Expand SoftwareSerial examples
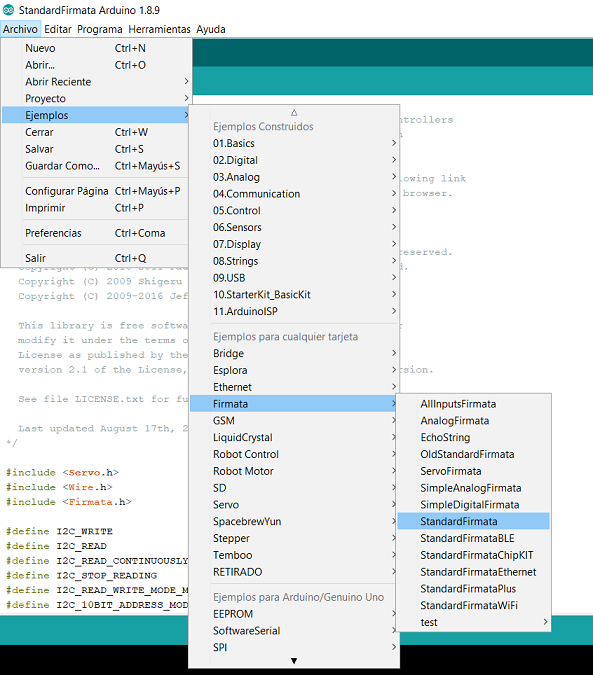Viewport: 593px width, 675px height. click(294, 631)
